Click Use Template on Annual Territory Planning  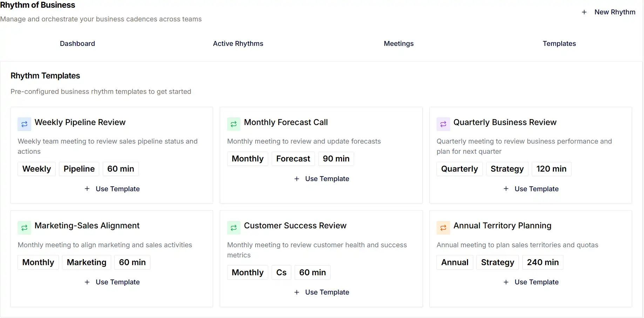click(531, 282)
